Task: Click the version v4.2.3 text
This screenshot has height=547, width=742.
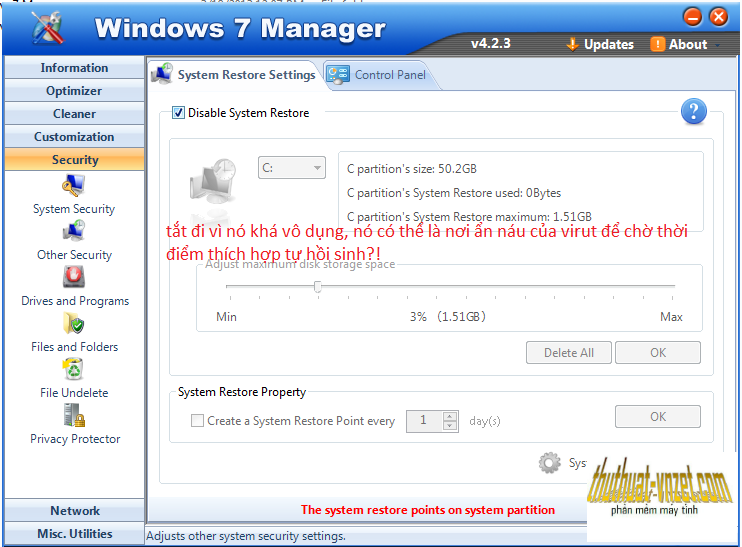Action: click(x=490, y=44)
